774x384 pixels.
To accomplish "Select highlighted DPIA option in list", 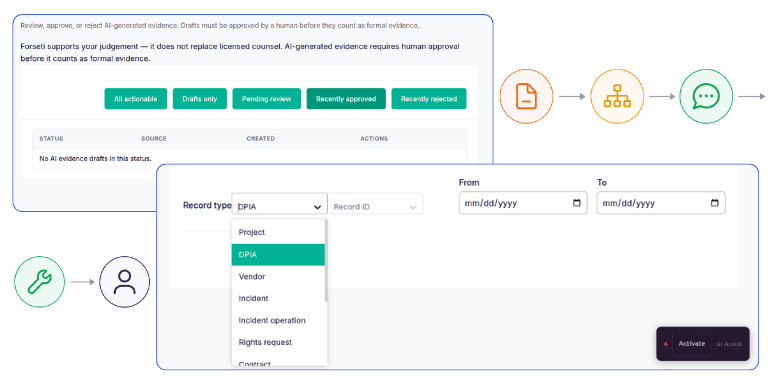I will [x=278, y=255].
